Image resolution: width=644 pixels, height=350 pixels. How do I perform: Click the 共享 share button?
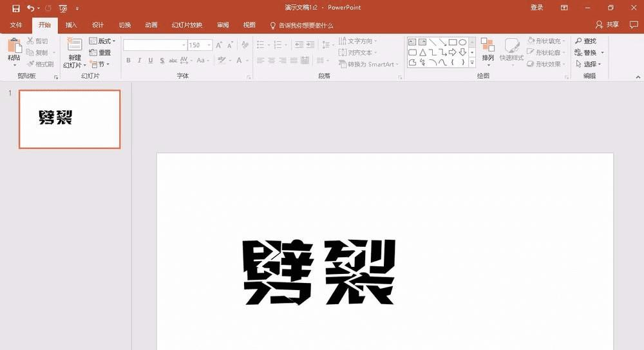tap(607, 24)
